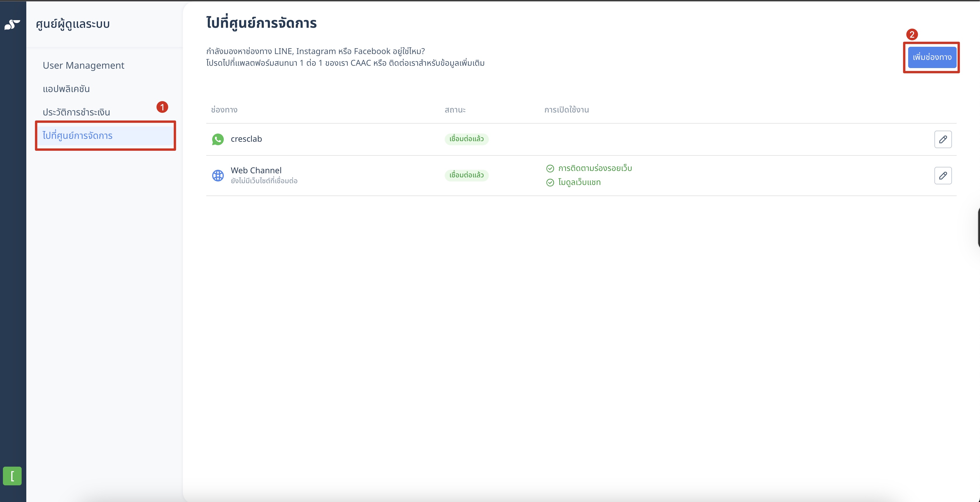Click the การเปิดใช้งาน column header
The image size is (980, 502).
[567, 110]
